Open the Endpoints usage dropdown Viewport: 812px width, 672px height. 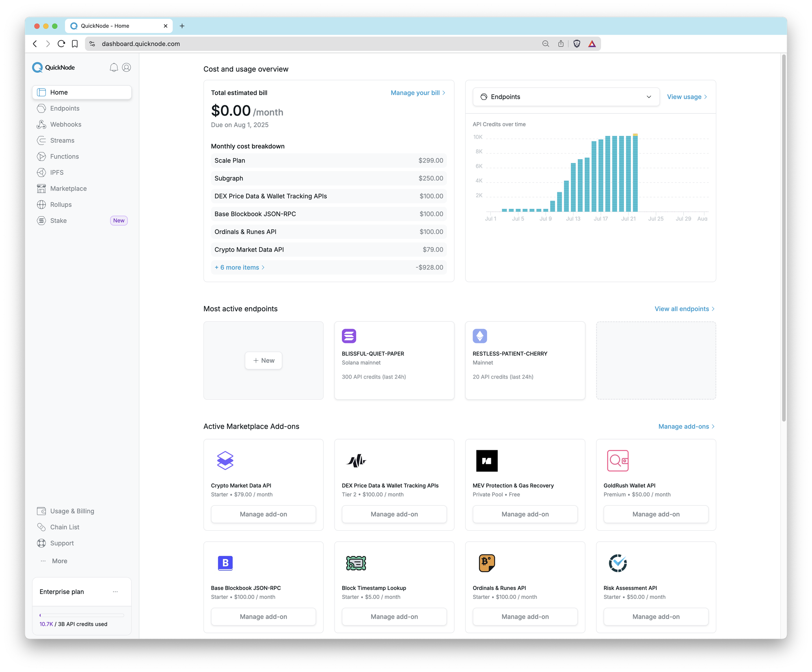coord(566,97)
